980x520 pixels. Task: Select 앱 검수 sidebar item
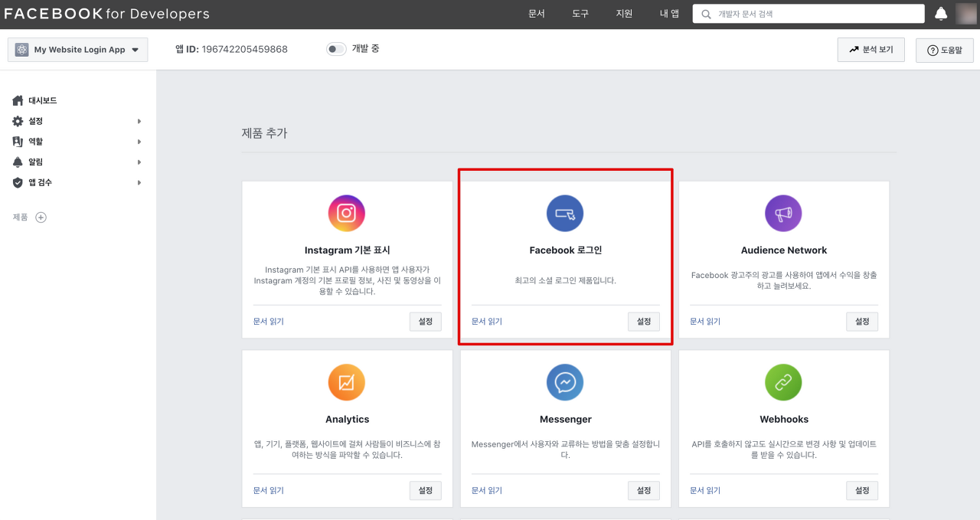pos(41,182)
